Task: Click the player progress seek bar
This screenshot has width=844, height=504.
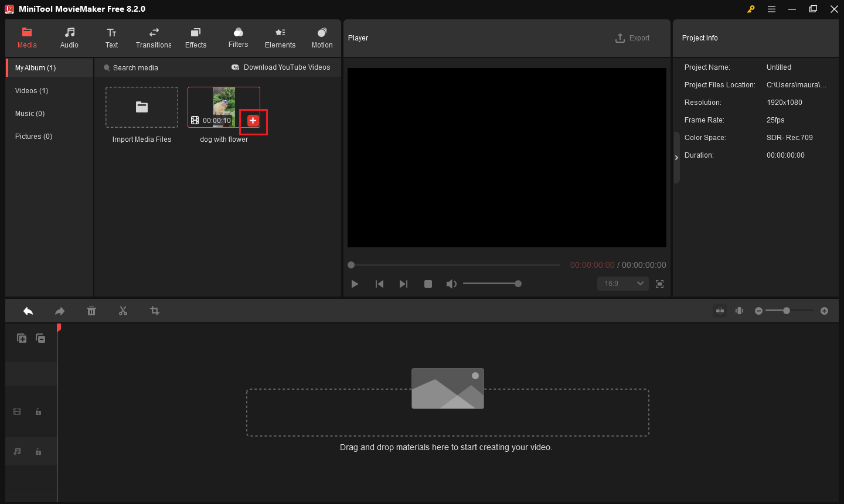Action: point(454,265)
